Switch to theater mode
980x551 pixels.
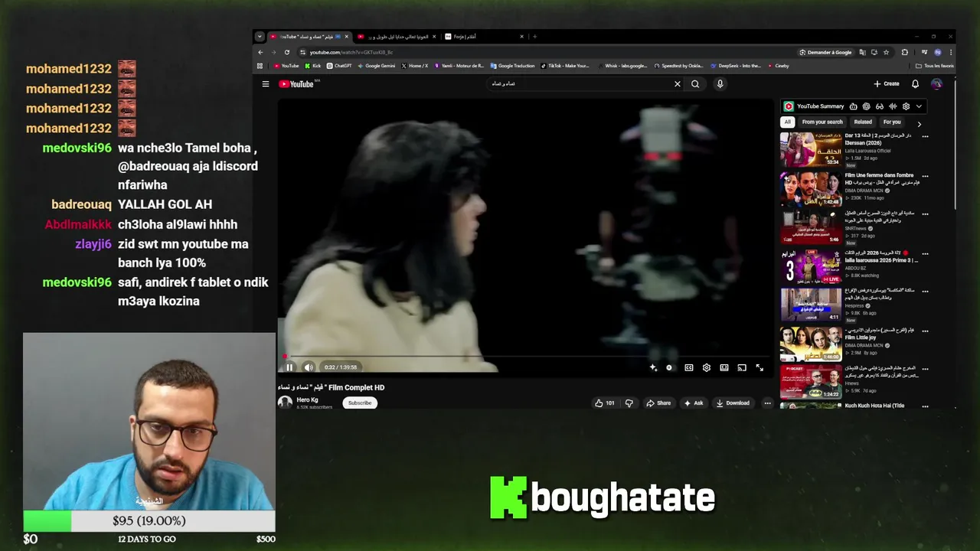[x=724, y=367]
